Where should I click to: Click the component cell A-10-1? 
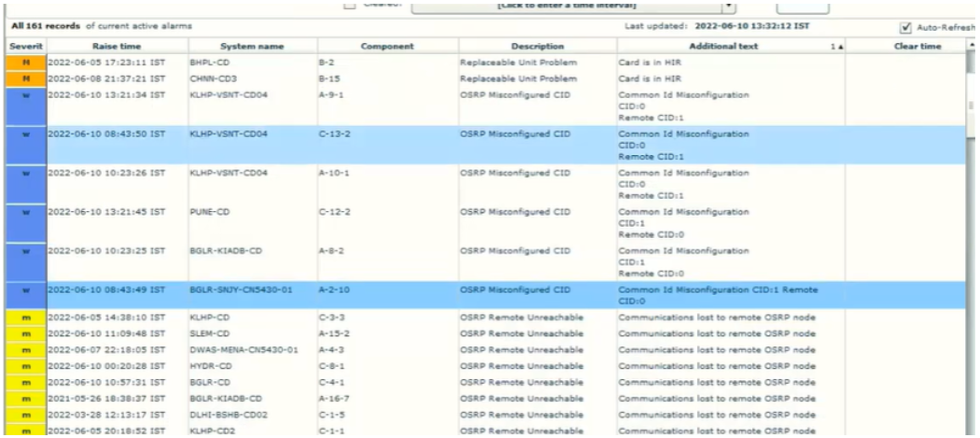point(387,183)
